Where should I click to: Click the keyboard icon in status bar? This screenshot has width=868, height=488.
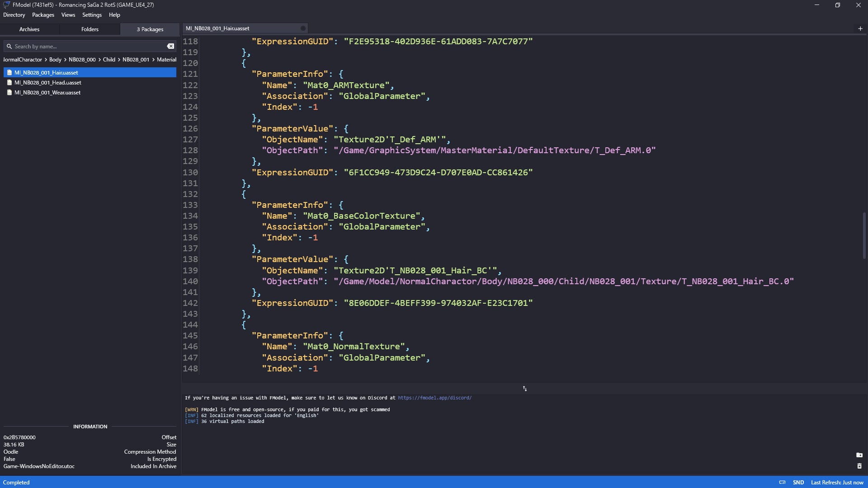pyautogui.click(x=782, y=482)
